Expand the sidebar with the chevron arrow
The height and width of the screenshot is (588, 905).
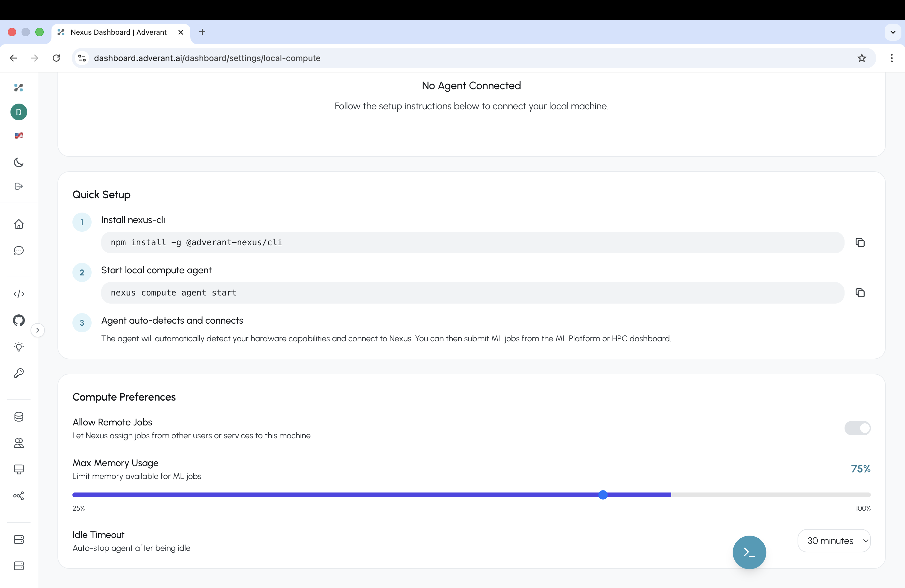[x=37, y=330]
